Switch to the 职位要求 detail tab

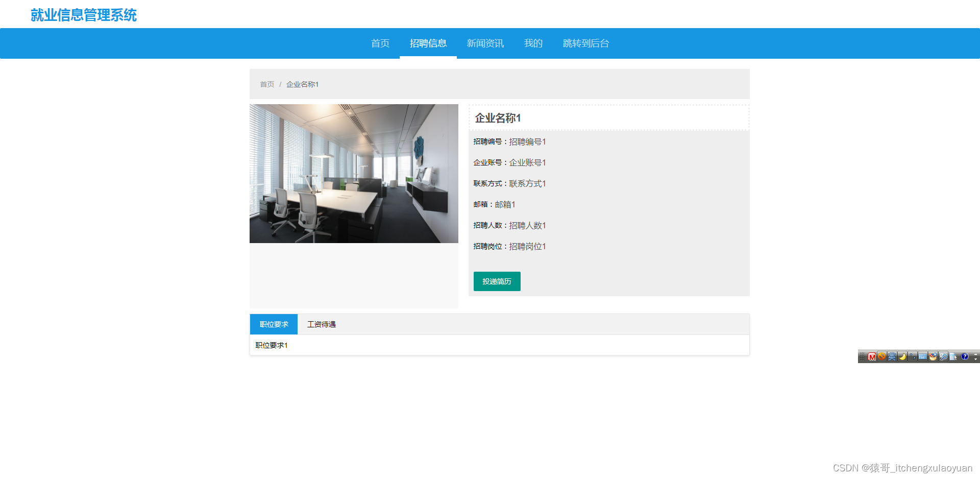[x=274, y=324]
